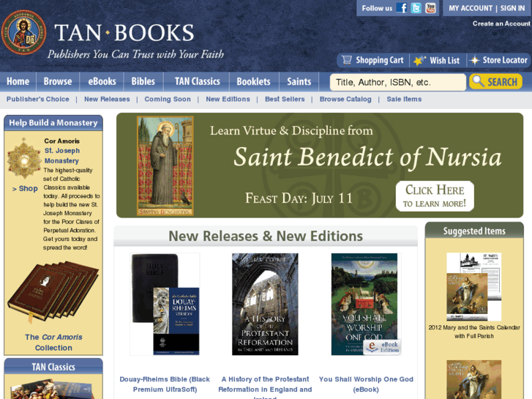
Task: Open New Editions submenu link
Action: click(228, 99)
